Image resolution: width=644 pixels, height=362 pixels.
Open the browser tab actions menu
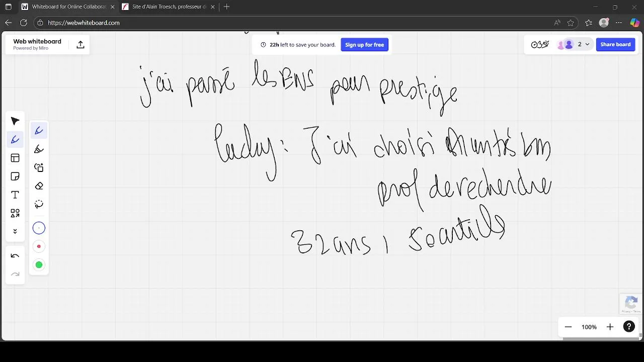[x=8, y=7]
